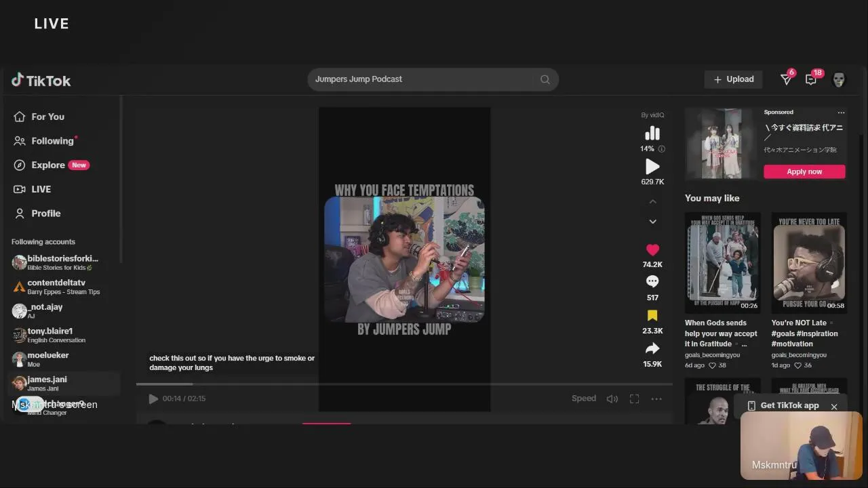
Task: Open the comments bubble icon
Action: coord(652,281)
